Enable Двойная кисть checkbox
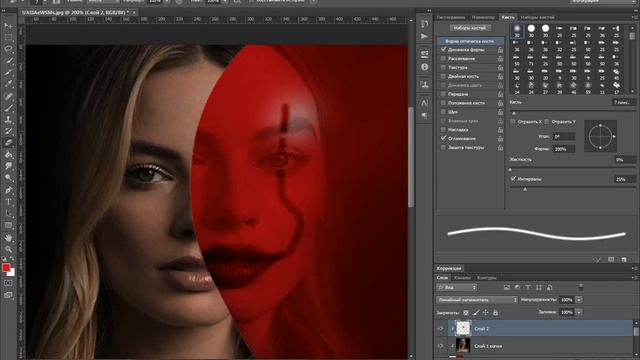 coord(443,76)
